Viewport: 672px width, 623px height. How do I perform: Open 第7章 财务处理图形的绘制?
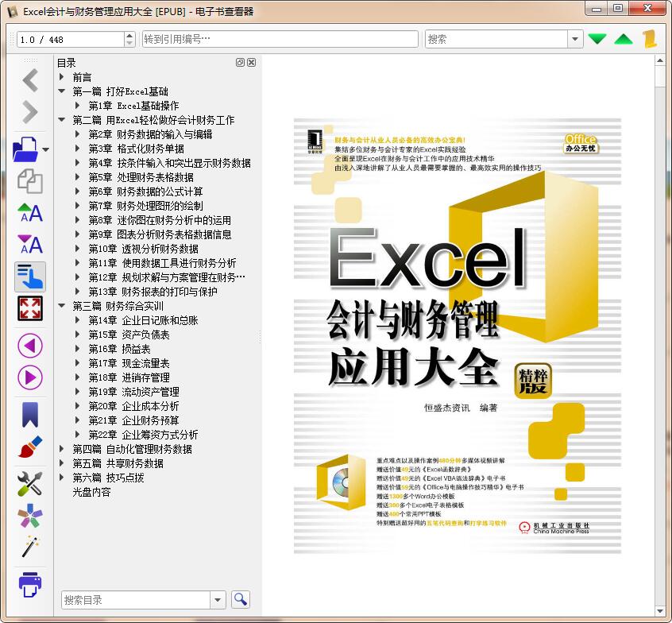click(145, 206)
